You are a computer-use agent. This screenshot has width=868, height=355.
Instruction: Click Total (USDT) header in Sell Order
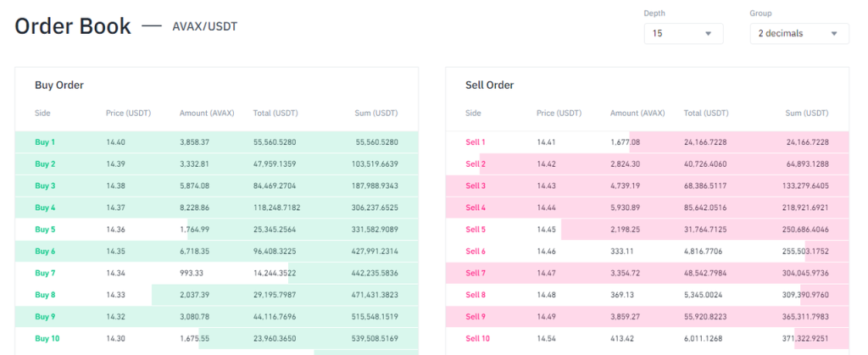pos(706,113)
